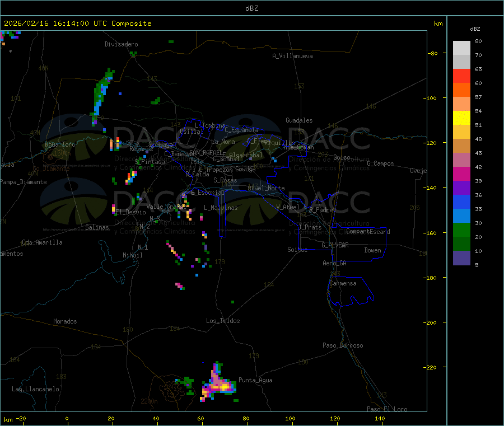Click the Punta_Agua map label
The height and width of the screenshot is (426, 504).
[255, 380]
